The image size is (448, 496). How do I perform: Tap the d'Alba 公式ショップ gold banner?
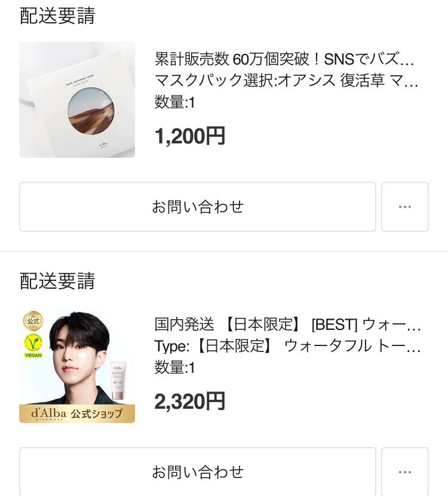coord(77,413)
